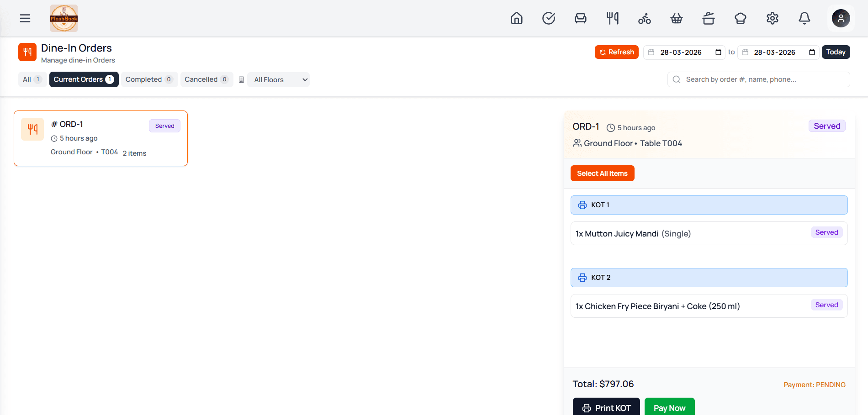The image size is (868, 415).
Task: Open the notifications bell
Action: tap(804, 18)
